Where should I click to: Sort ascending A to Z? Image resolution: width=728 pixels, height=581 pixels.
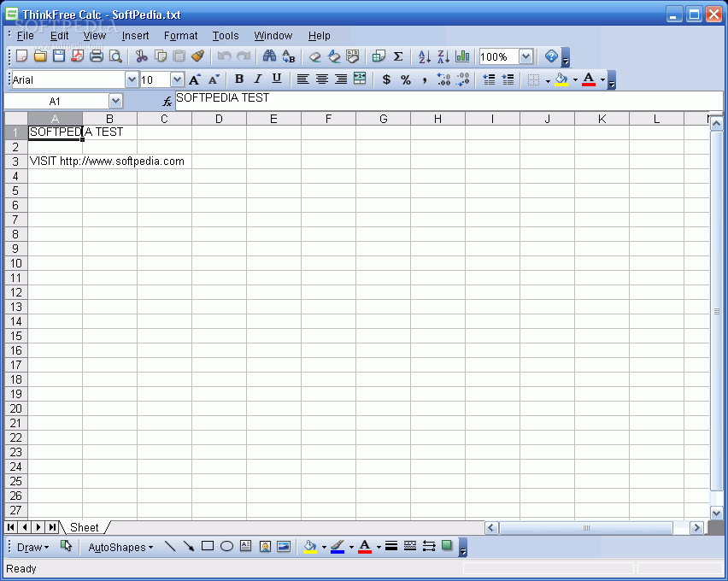425,56
